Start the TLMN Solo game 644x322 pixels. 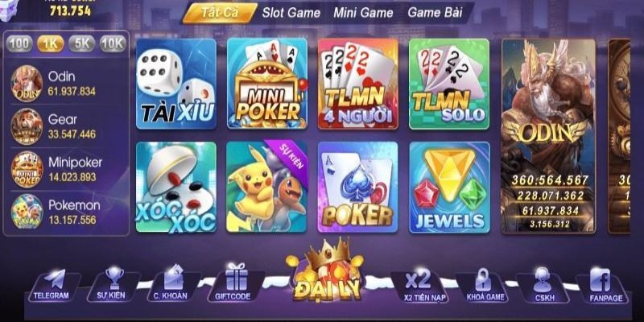coord(449,84)
